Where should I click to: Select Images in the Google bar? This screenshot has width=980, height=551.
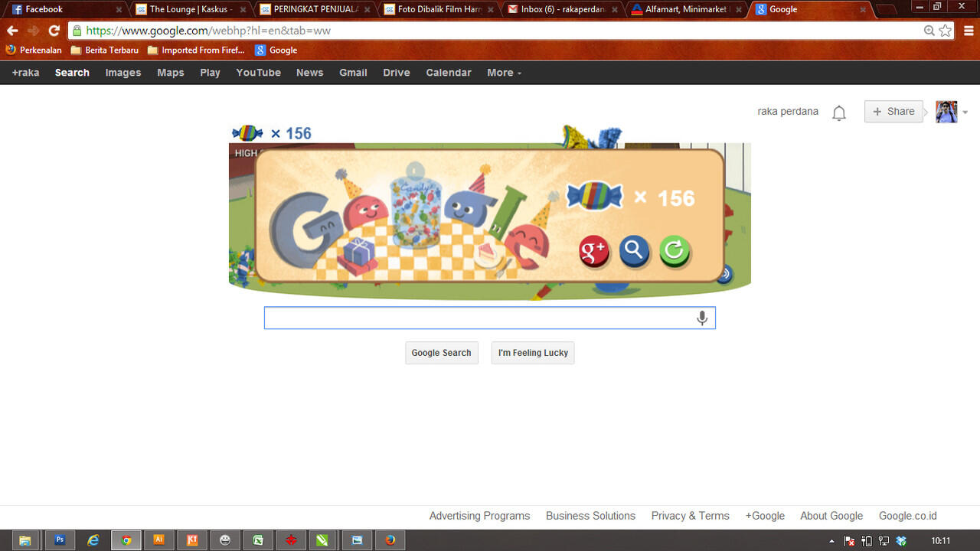click(123, 73)
